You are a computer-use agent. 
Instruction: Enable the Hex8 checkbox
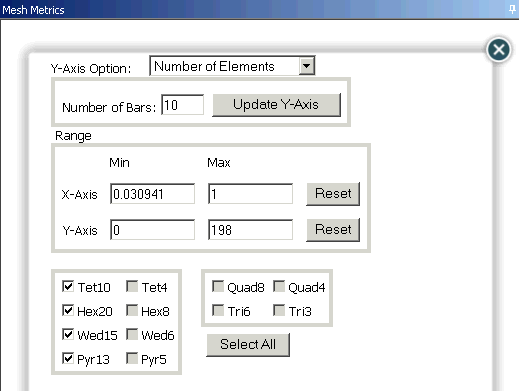click(132, 310)
